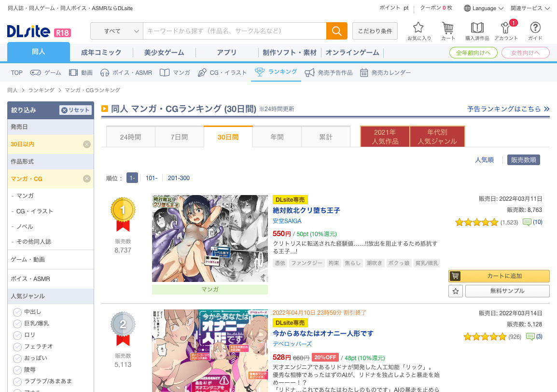Open the account icon with notification badge
Image resolution: width=557 pixels, height=392 pixels.
[506, 28]
